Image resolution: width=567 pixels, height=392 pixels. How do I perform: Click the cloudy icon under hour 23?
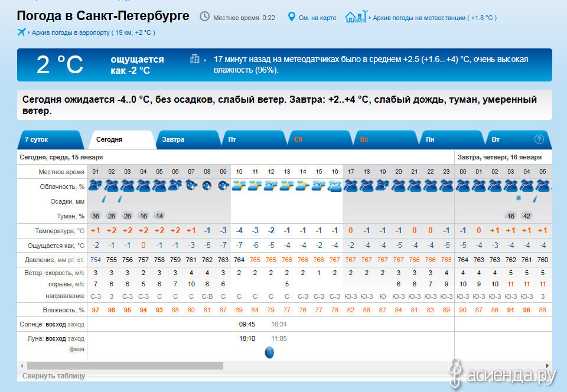click(447, 186)
